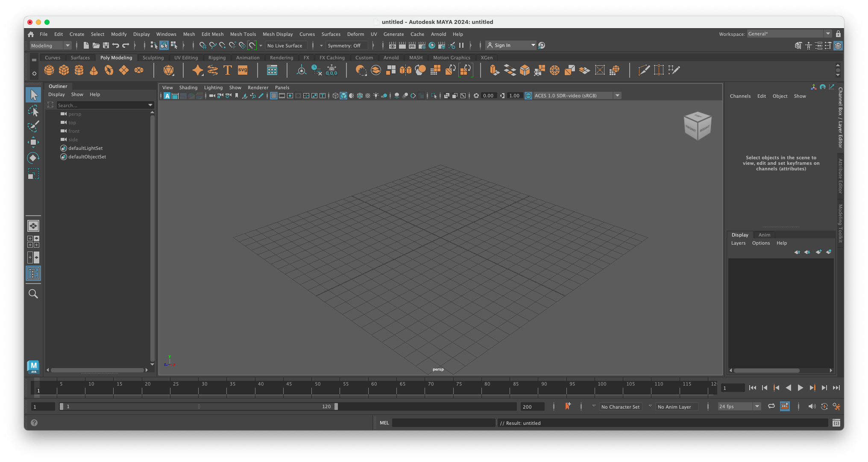
Task: Drag the timeline end frame slider
Action: click(336, 406)
